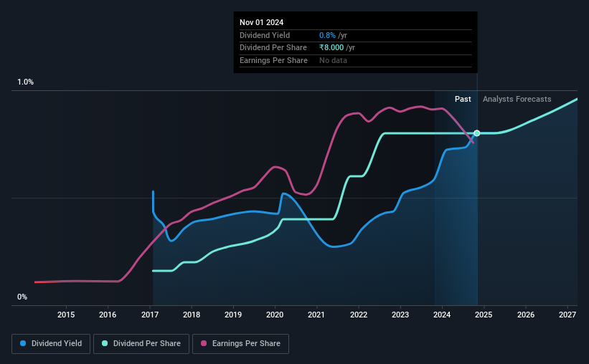589x364 pixels.
Task: Click the 2017 x-axis label
Action: click(150, 315)
